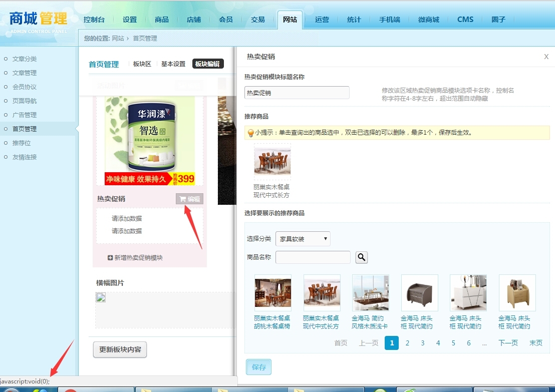
Task: Select the 丽巢实木餐桌 现代中式长方 thumbnail in results
Action: click(x=322, y=293)
